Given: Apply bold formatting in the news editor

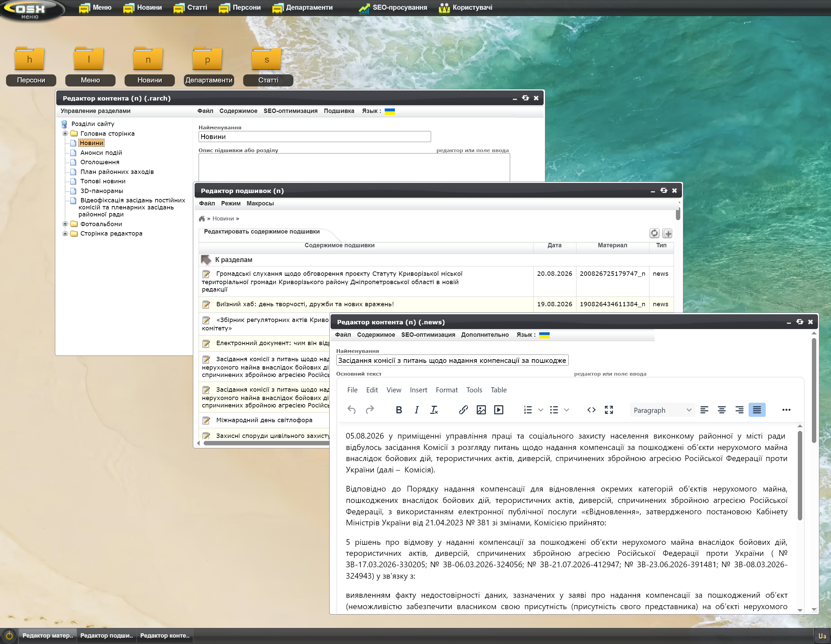Looking at the screenshot, I should click(x=399, y=410).
